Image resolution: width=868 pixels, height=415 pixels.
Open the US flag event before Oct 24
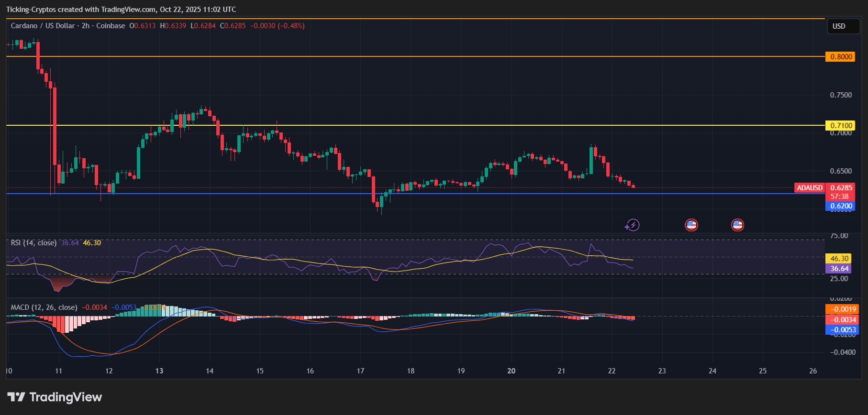[691, 225]
